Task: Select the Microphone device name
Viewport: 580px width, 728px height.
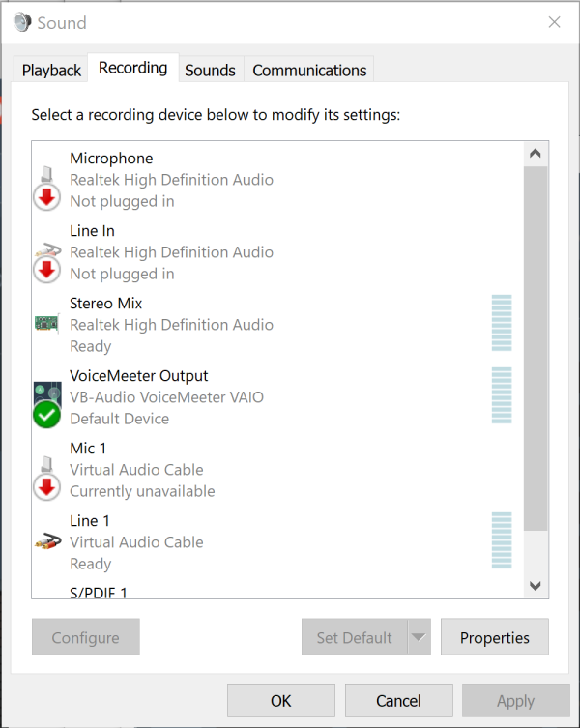Action: tap(111, 159)
